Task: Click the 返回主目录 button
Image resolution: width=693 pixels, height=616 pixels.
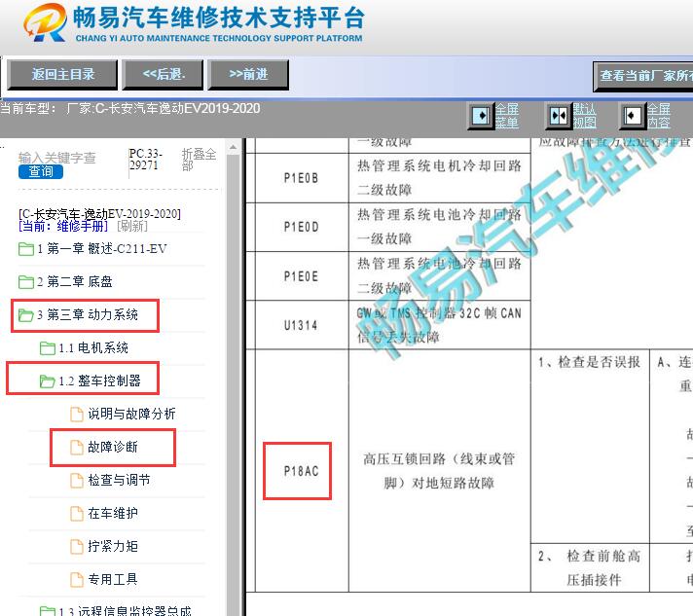Action: click(x=62, y=75)
